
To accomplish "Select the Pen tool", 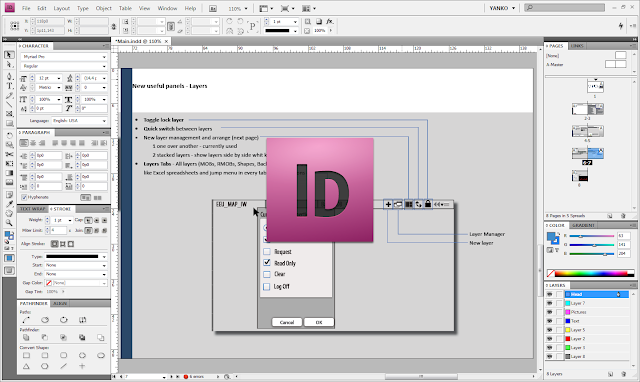I will click(x=9, y=76).
